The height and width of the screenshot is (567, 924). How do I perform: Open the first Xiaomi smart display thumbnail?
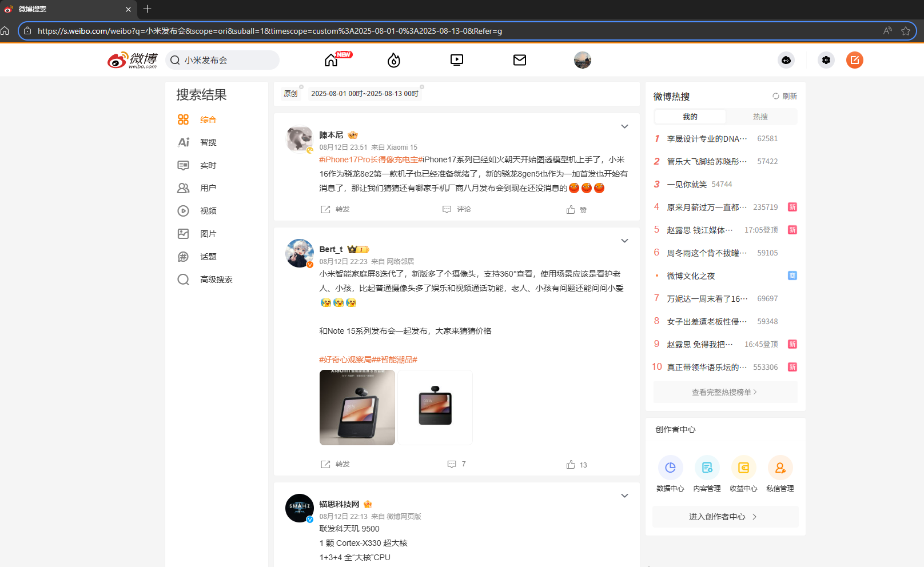357,408
